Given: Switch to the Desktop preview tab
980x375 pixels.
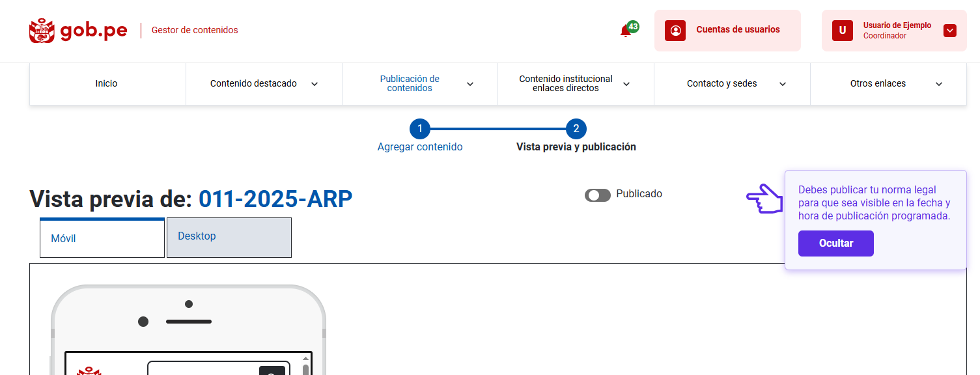Looking at the screenshot, I should coord(229,237).
